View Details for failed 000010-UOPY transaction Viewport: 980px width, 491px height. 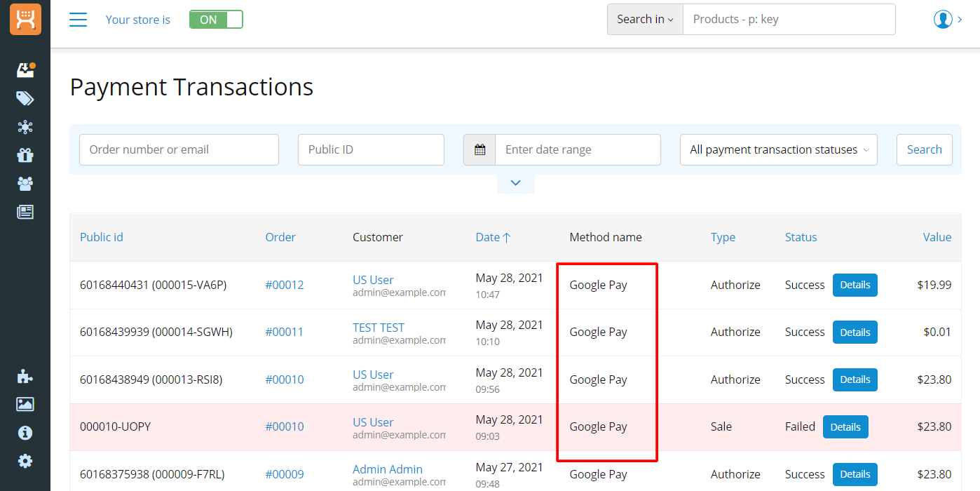click(x=845, y=426)
